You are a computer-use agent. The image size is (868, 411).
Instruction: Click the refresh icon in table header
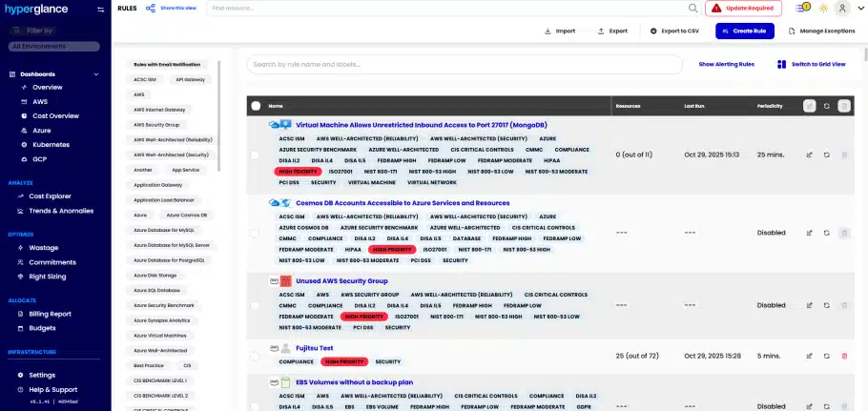(x=827, y=106)
